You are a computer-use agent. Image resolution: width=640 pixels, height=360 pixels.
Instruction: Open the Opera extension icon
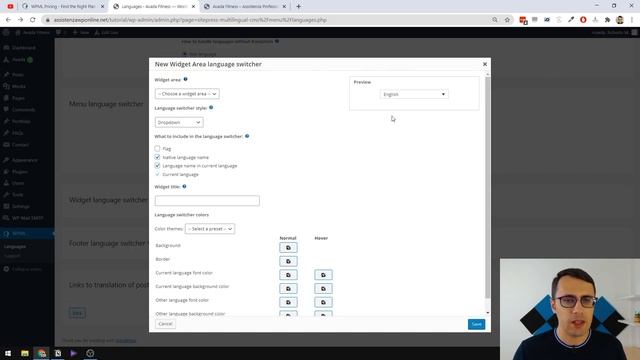(x=583, y=20)
